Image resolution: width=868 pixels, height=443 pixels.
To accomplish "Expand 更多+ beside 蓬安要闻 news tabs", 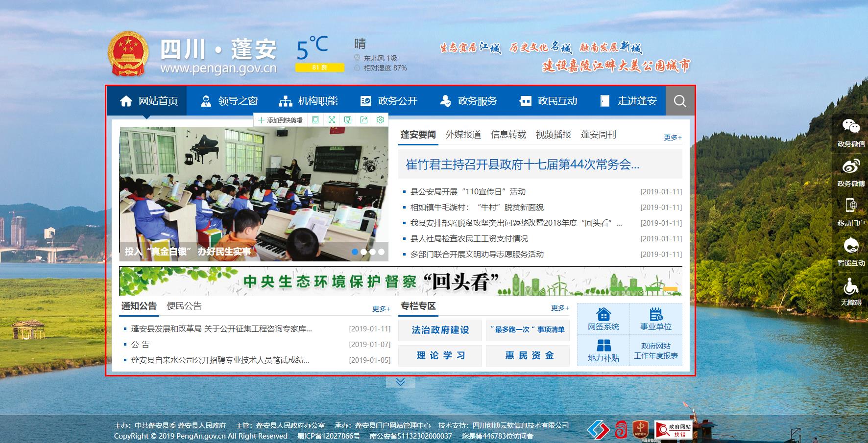I will tap(673, 138).
